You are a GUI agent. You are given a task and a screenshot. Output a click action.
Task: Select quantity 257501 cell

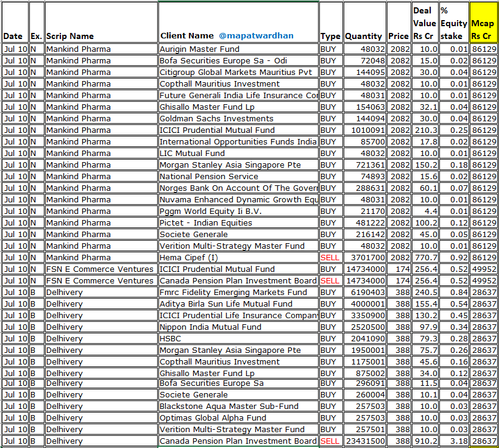(x=365, y=429)
